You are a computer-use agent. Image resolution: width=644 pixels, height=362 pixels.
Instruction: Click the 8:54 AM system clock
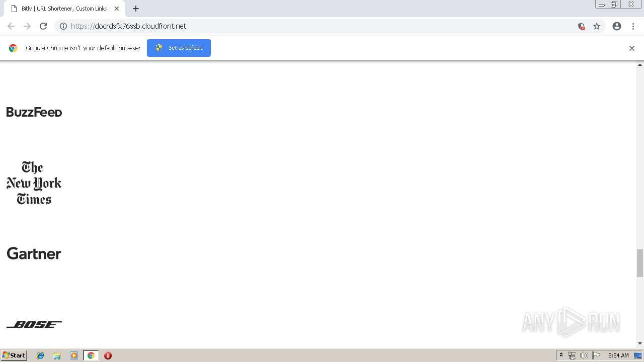pyautogui.click(x=618, y=355)
